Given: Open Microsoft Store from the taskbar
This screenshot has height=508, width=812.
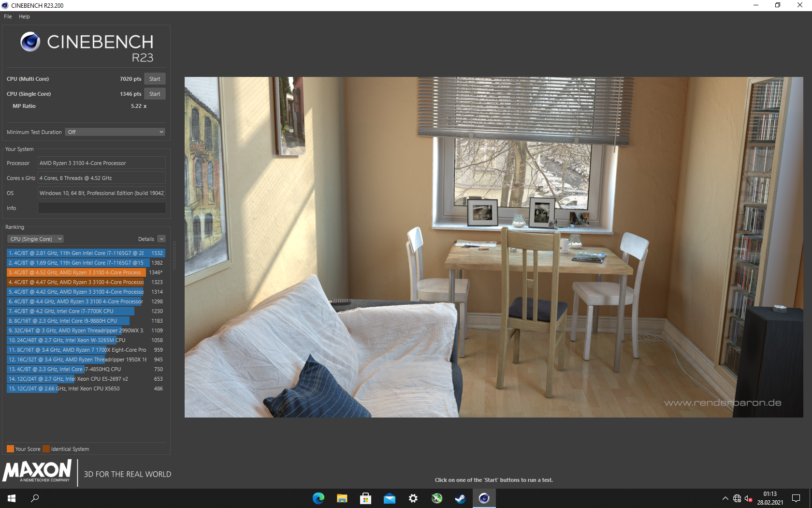Looking at the screenshot, I should pos(366,498).
